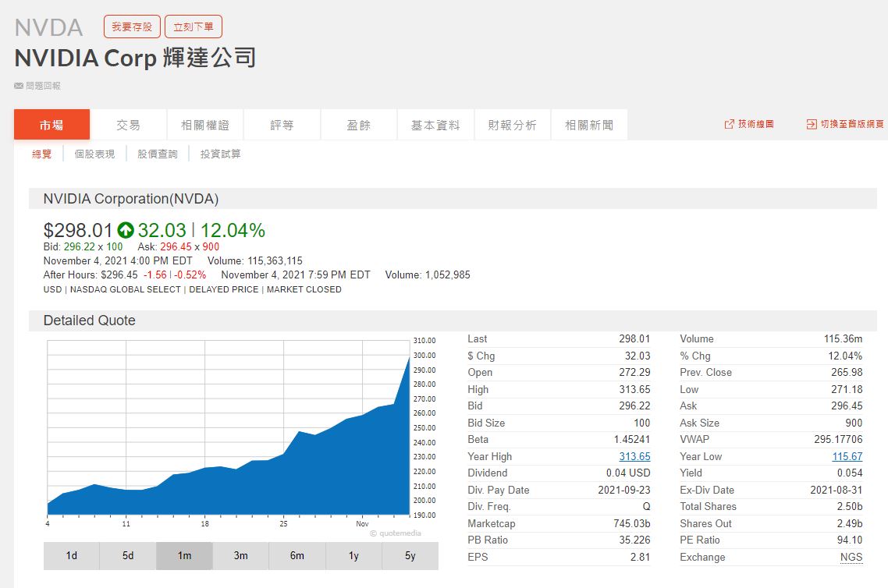The height and width of the screenshot is (588, 888).
Task: Click the Year High 313.65 link
Action: tap(634, 457)
